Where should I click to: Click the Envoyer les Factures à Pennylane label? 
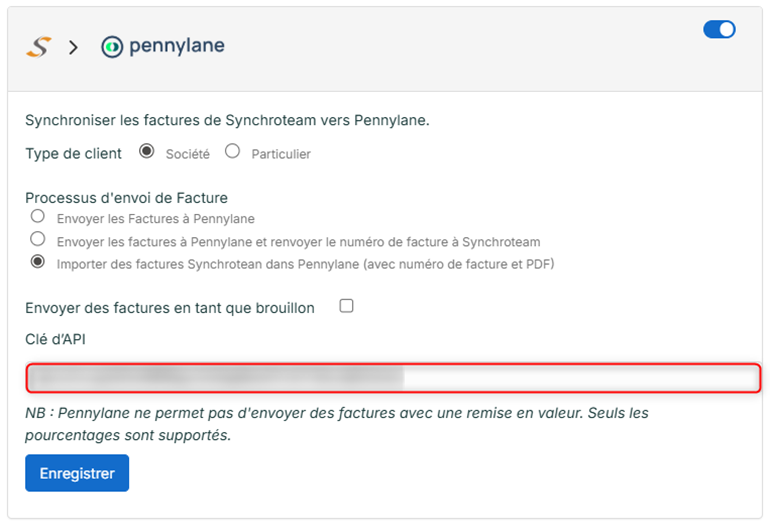(x=156, y=219)
